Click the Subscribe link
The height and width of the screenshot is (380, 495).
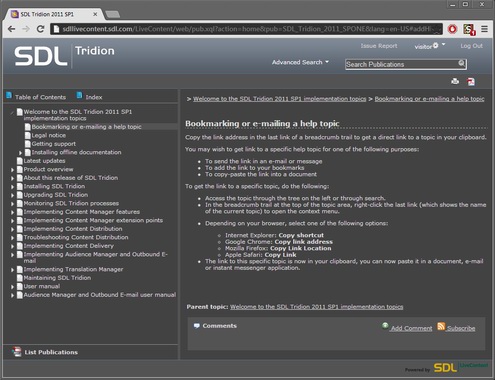(461, 328)
